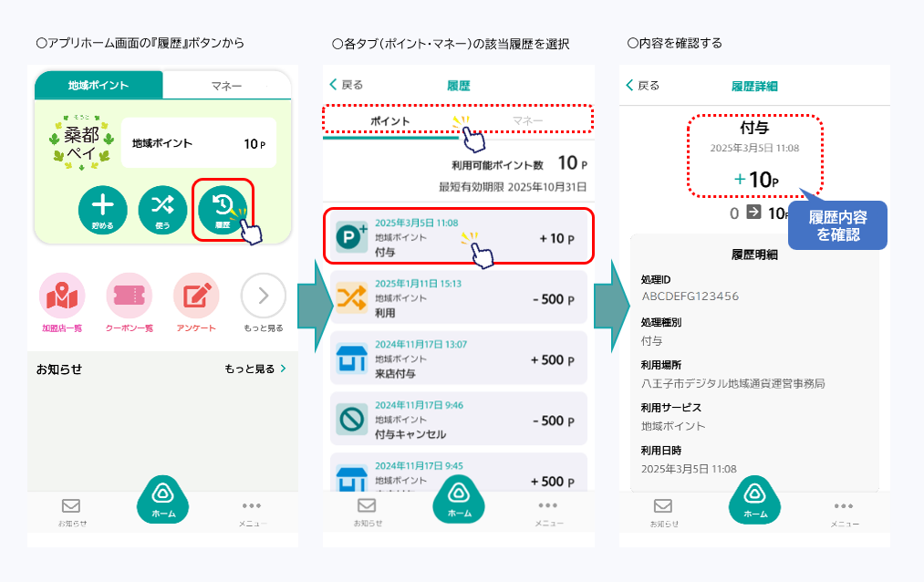Tap the 使う shuffle icon button
This screenshot has width=924, height=582.
coord(161,208)
